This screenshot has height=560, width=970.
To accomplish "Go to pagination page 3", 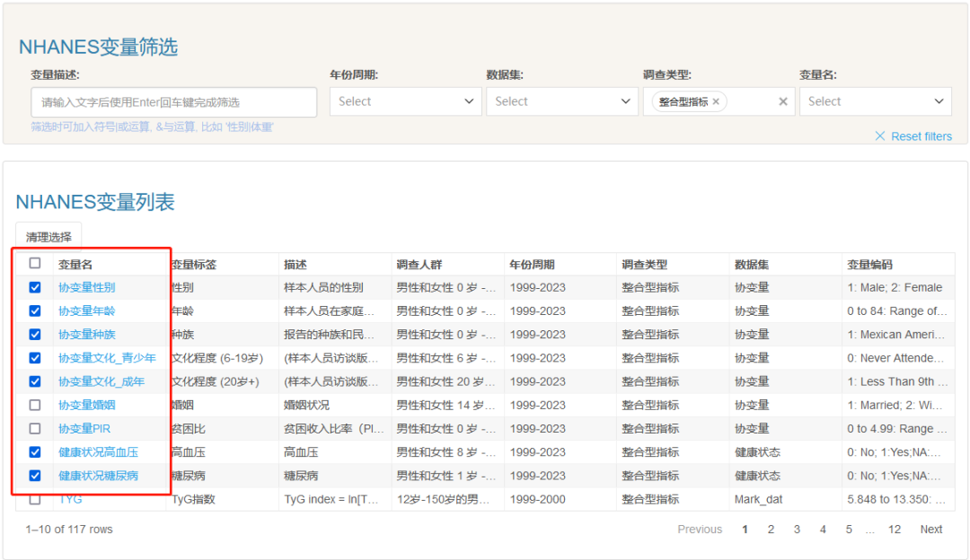I will pos(797,529).
